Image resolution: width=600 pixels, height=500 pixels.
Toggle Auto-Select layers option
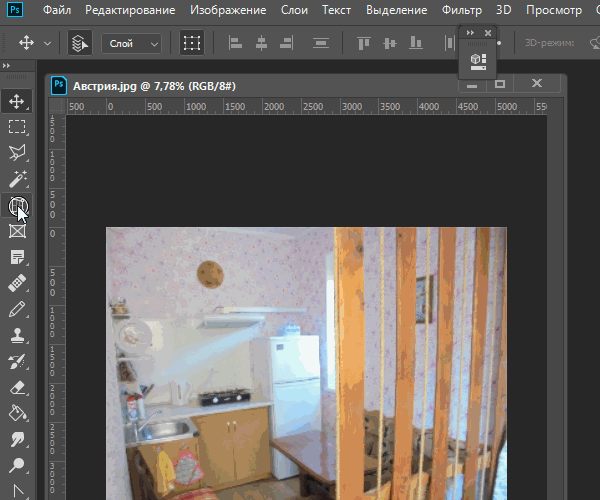[80, 43]
